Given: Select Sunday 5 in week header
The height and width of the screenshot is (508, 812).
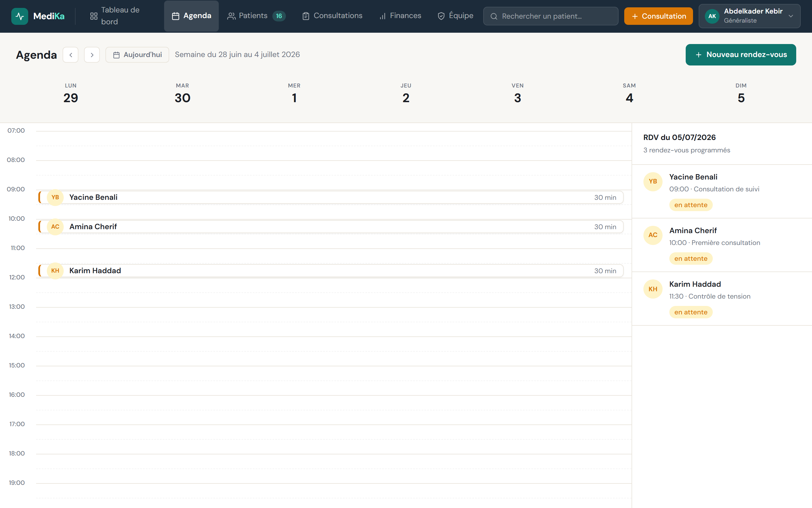Looking at the screenshot, I should coord(741,93).
